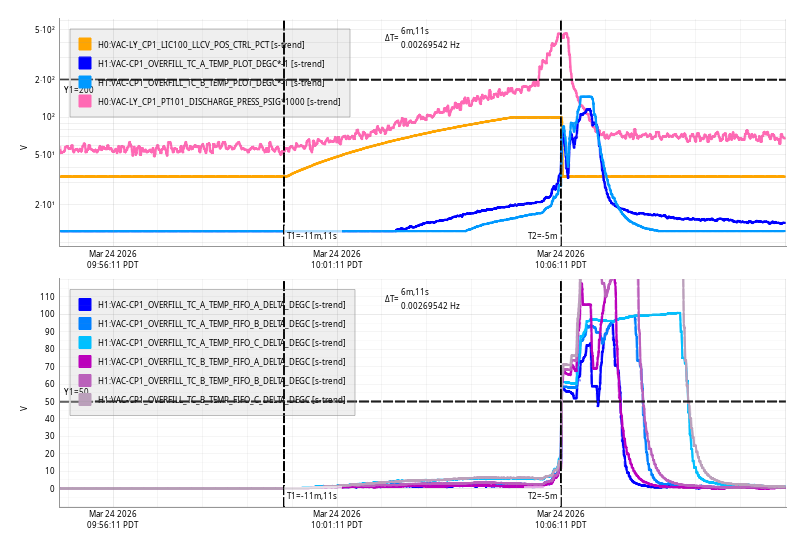The height and width of the screenshot is (551, 804).
Task: Select TC_A_TEMP_FIFO_C_DELTA cyan legend swatch
Action: click(x=85, y=342)
